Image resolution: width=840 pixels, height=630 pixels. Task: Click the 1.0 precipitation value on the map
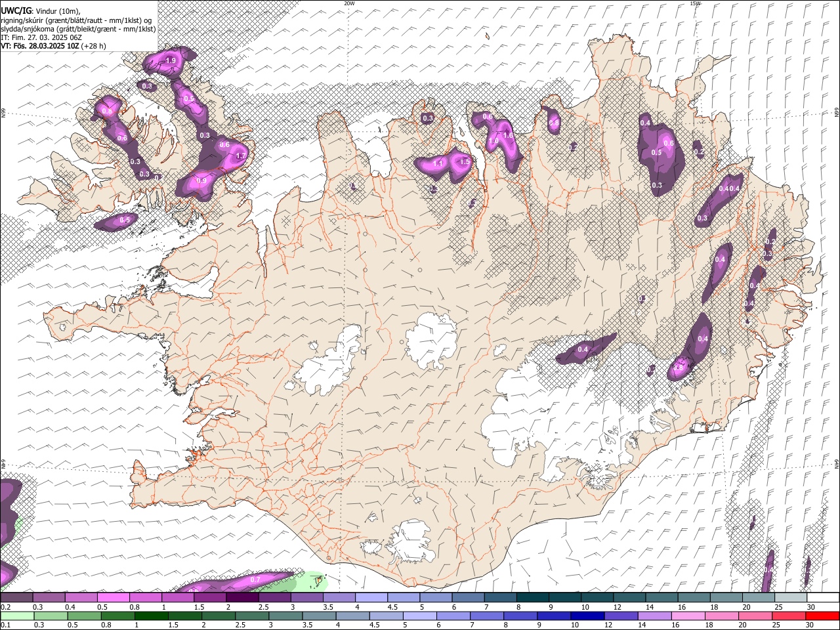(493, 141)
